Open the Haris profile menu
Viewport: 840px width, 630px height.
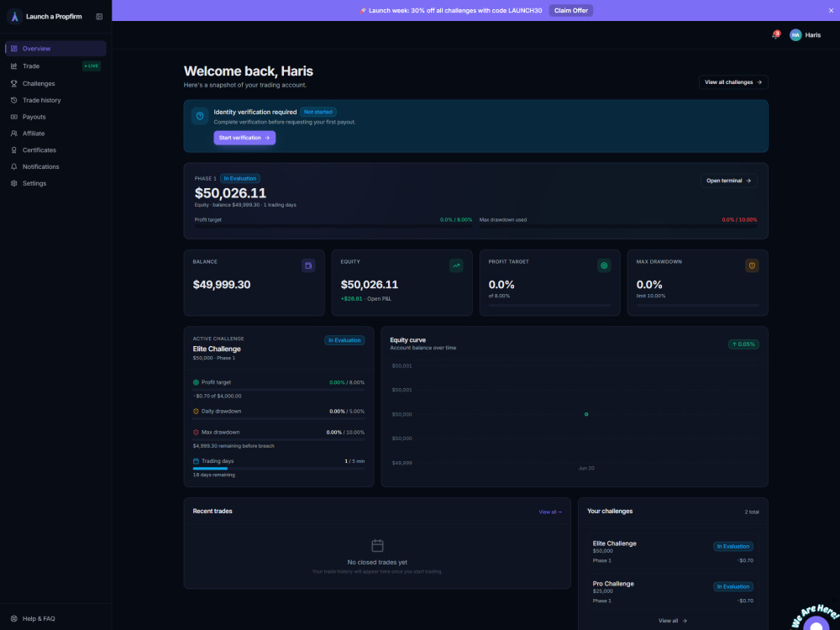806,34
